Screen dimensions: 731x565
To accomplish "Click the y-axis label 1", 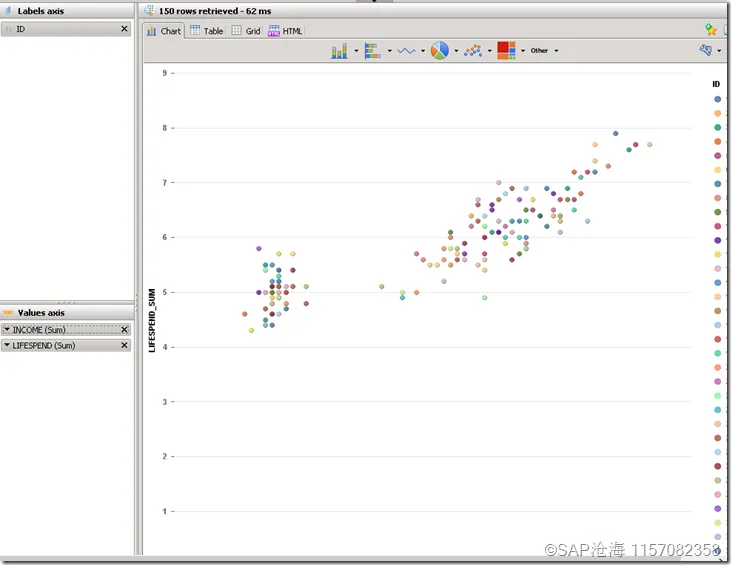I will point(165,511).
